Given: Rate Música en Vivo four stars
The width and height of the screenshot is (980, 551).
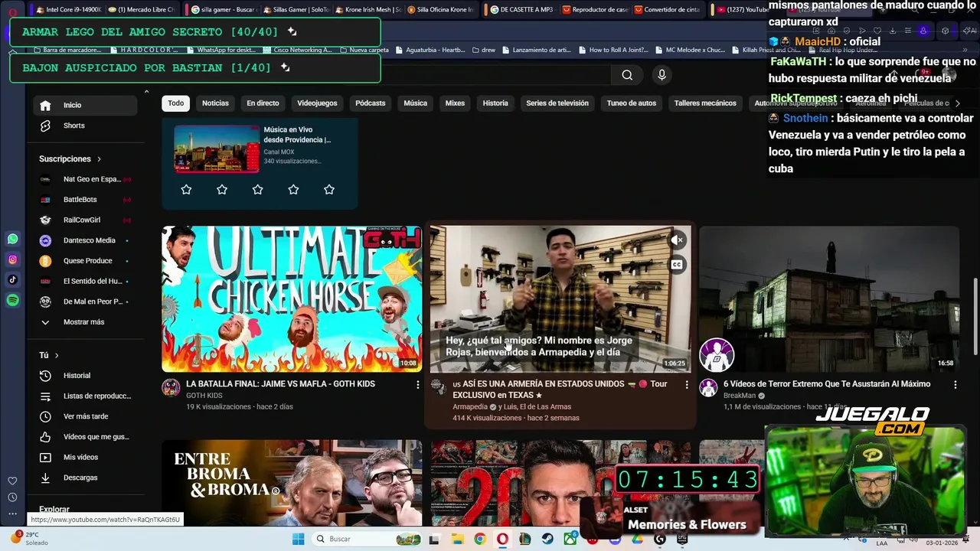Looking at the screenshot, I should click(293, 189).
